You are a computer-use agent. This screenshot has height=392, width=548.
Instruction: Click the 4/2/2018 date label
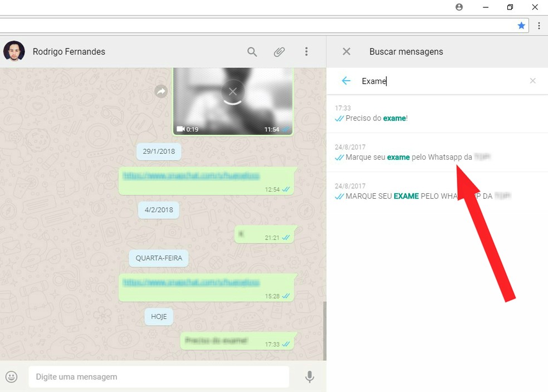click(159, 210)
